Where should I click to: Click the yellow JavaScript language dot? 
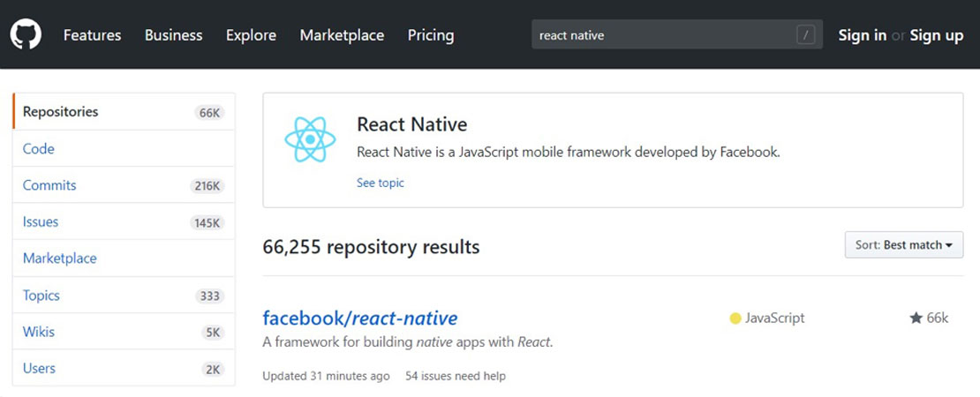[735, 319]
